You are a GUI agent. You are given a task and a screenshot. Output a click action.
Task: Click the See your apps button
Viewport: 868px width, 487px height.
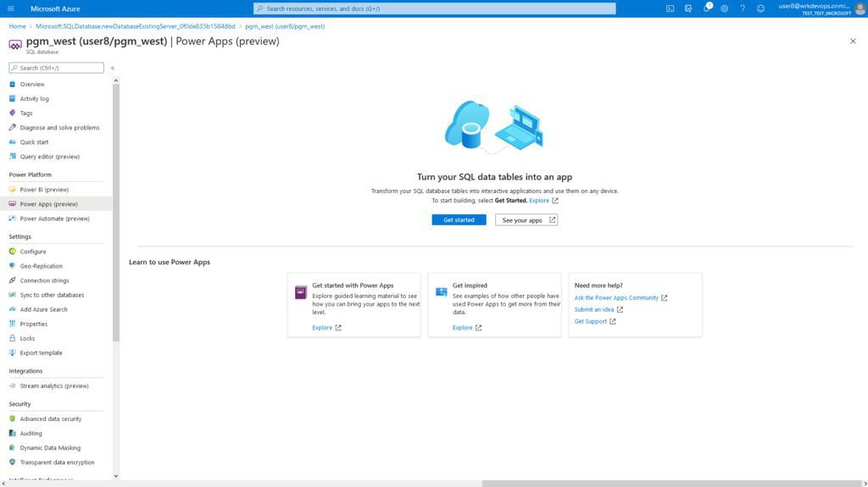tap(526, 219)
